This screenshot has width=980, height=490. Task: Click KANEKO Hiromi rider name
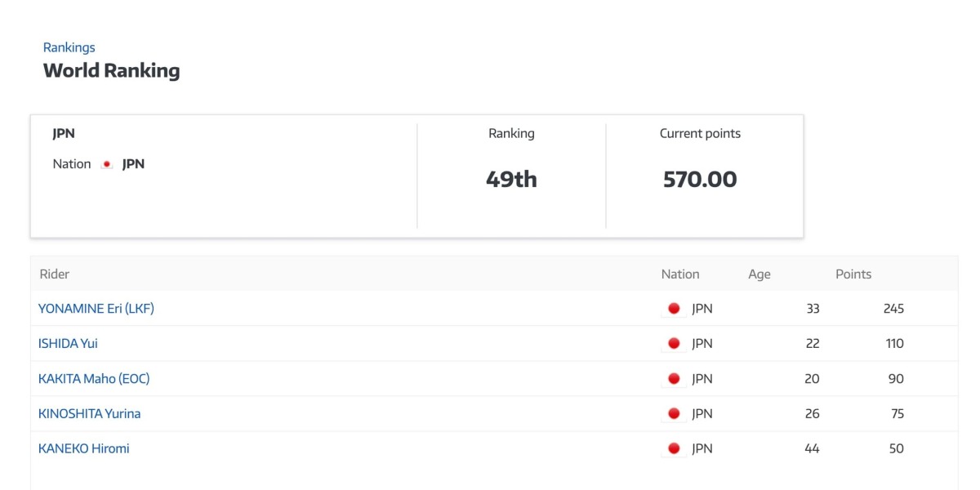(83, 448)
